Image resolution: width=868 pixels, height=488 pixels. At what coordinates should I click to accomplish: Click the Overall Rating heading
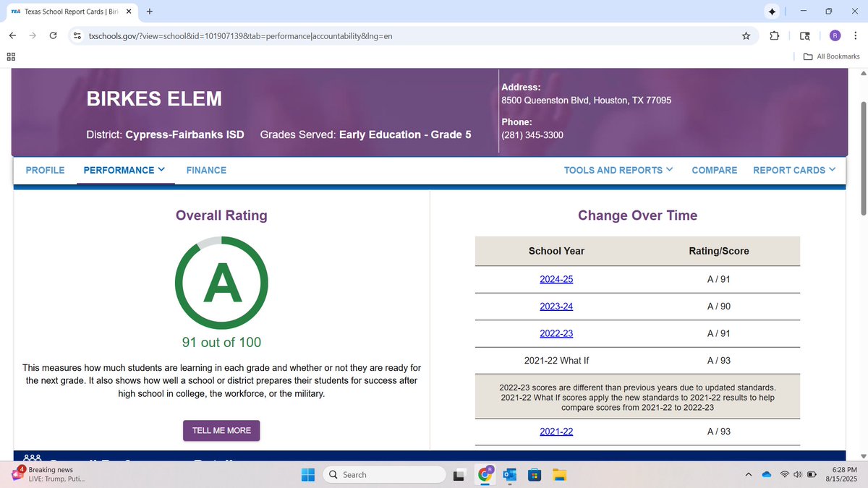(221, 215)
